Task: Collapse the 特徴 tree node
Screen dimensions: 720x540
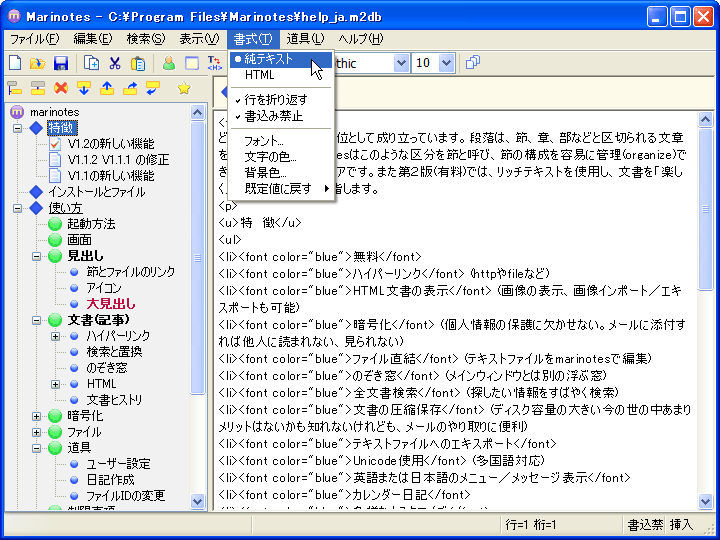Action: 17,128
